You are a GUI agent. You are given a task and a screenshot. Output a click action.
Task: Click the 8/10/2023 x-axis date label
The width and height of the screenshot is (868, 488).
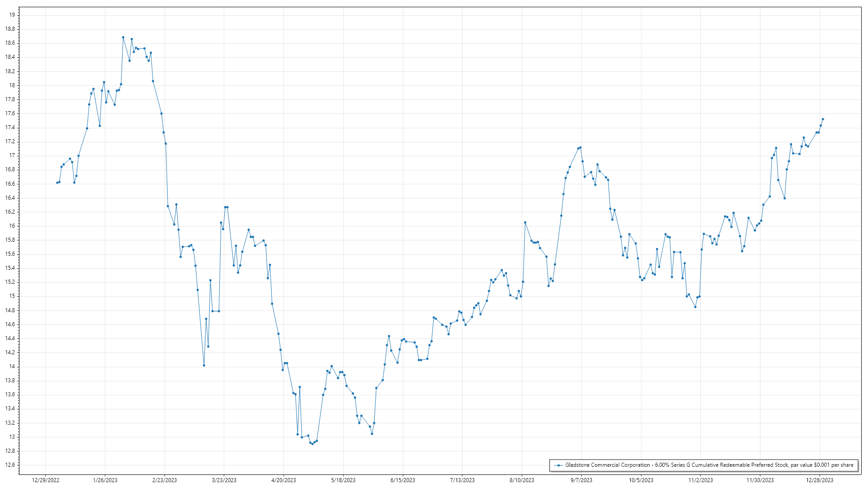point(522,480)
